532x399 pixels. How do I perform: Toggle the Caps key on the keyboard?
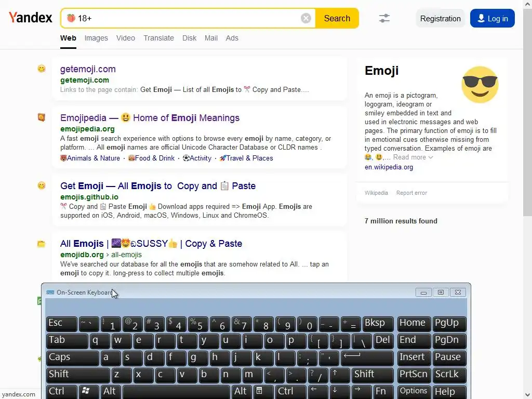pyautogui.click(x=73, y=358)
